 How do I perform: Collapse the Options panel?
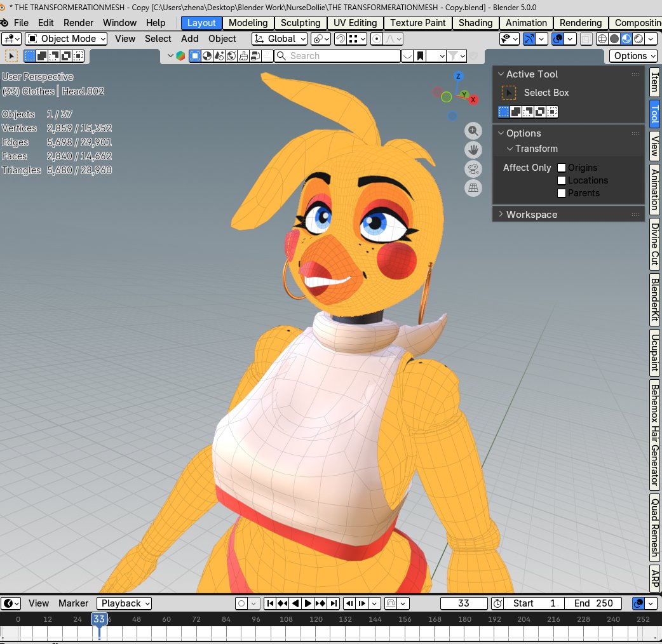click(501, 133)
